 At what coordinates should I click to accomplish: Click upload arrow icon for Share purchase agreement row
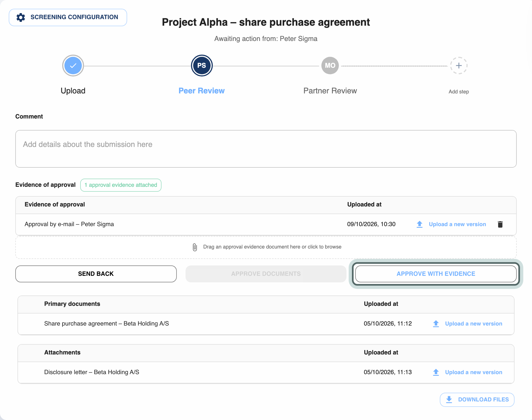click(x=436, y=324)
